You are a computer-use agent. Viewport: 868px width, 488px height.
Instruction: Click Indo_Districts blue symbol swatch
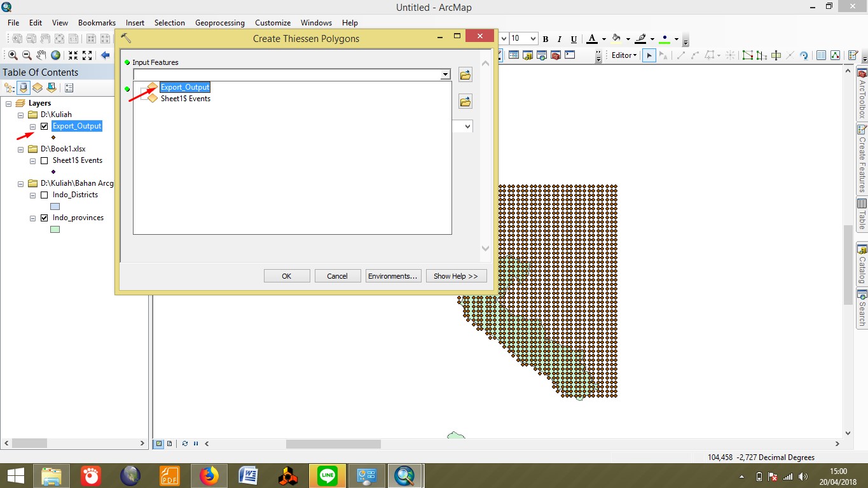click(55, 207)
